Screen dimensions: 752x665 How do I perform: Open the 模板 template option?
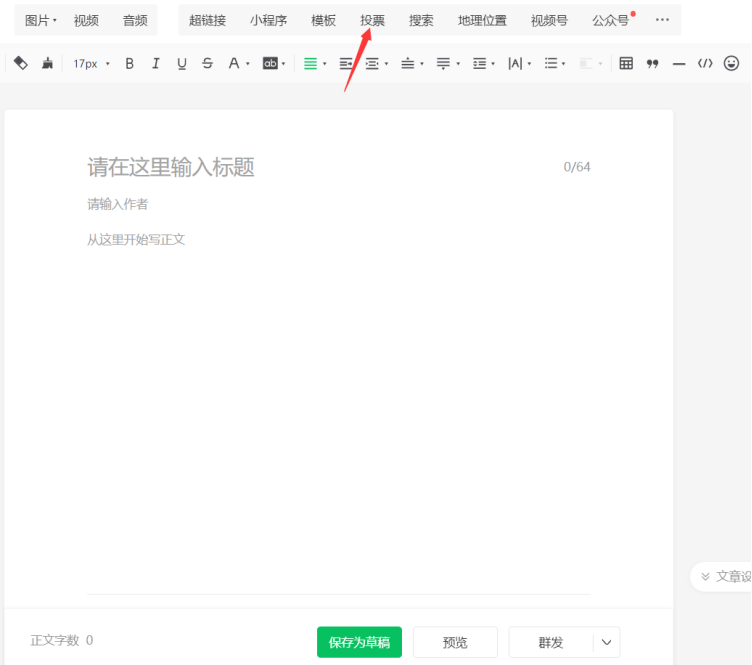click(x=323, y=20)
